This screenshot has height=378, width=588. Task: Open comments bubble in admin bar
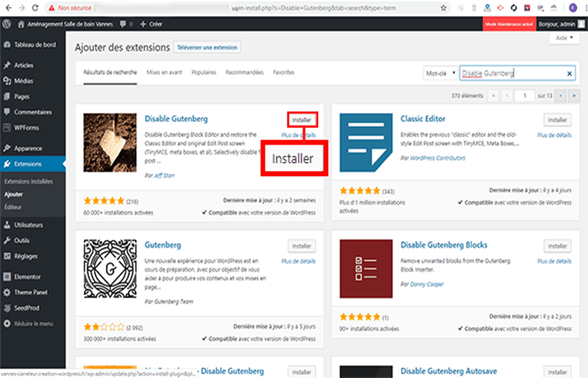[x=123, y=24]
